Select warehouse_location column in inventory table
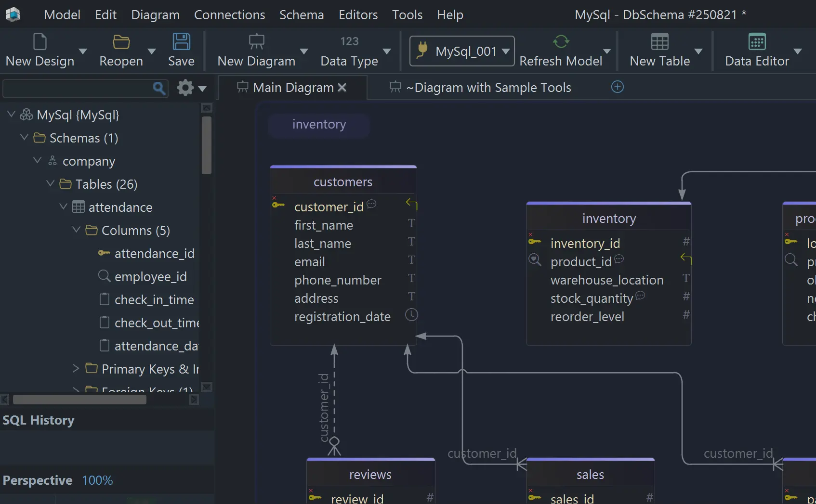 tap(607, 280)
